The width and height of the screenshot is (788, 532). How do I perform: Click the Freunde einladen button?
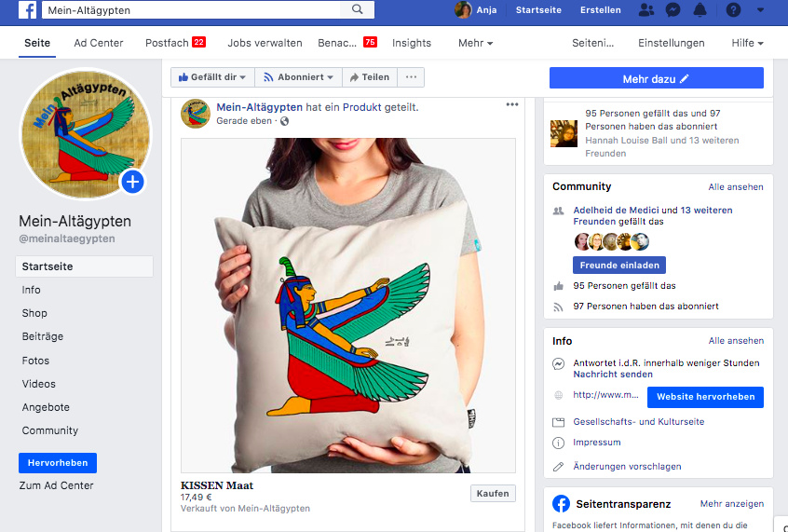coord(618,266)
